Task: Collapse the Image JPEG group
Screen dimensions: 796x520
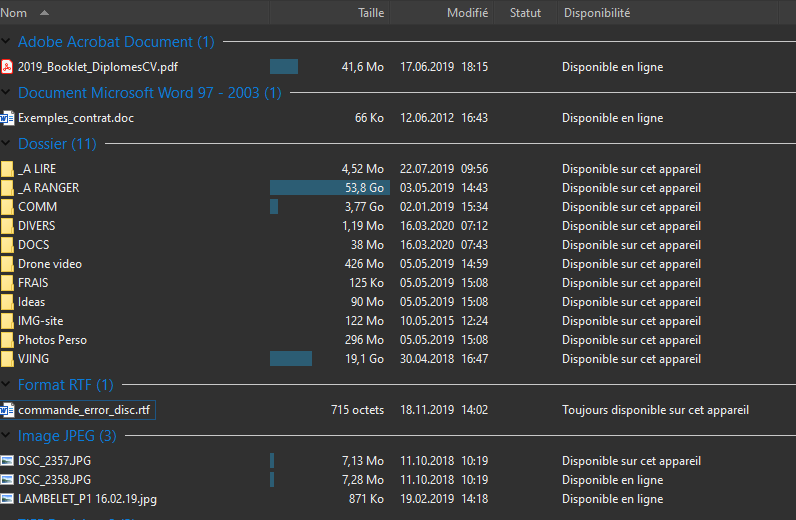Action: 6,435
